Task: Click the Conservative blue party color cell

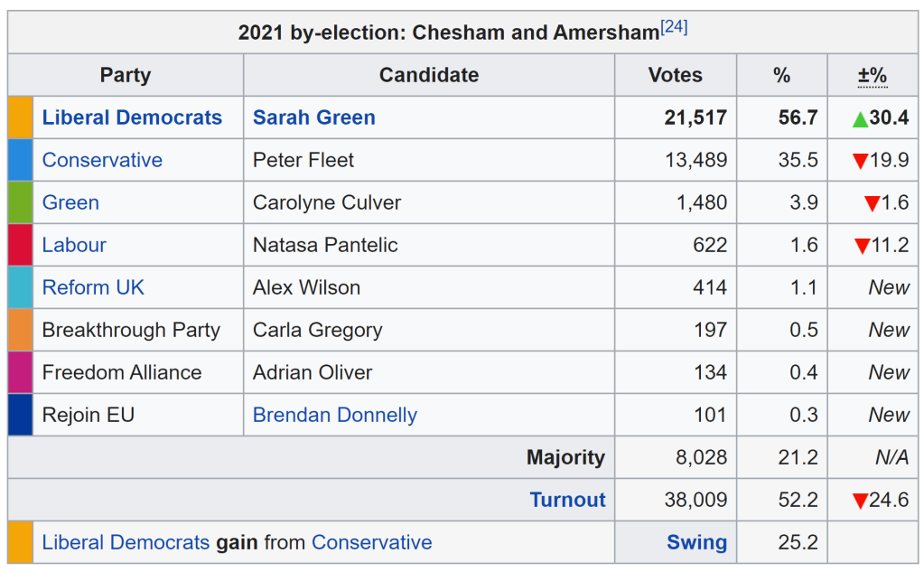Action: [21, 160]
